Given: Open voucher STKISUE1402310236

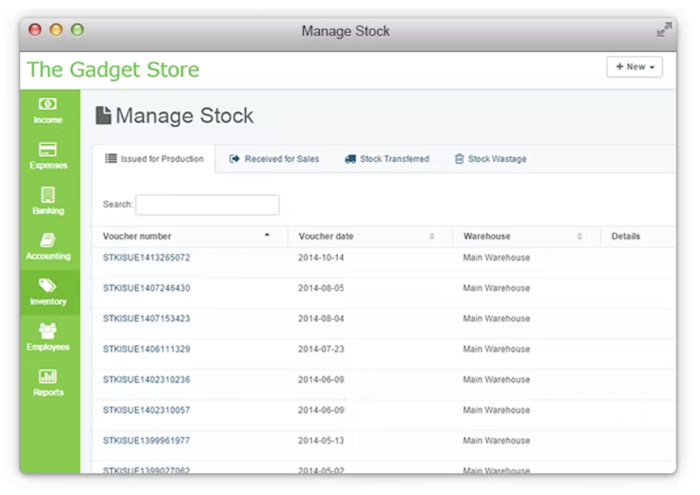Looking at the screenshot, I should pos(146,379).
